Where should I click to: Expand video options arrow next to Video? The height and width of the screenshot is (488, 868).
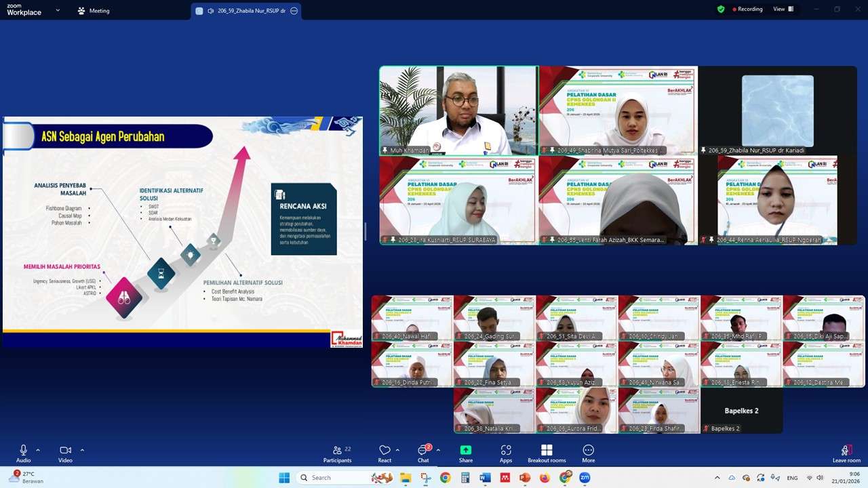[82, 450]
